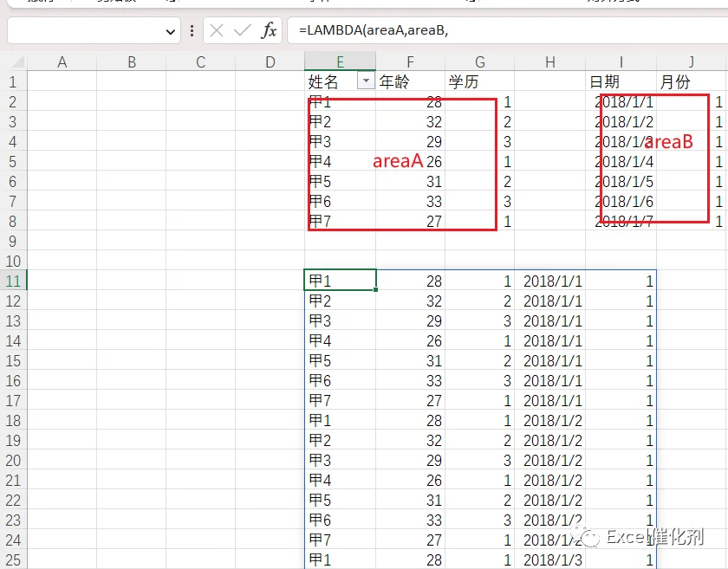The width and height of the screenshot is (728, 569).
Task: Open the formula bar options dots
Action: [192, 30]
